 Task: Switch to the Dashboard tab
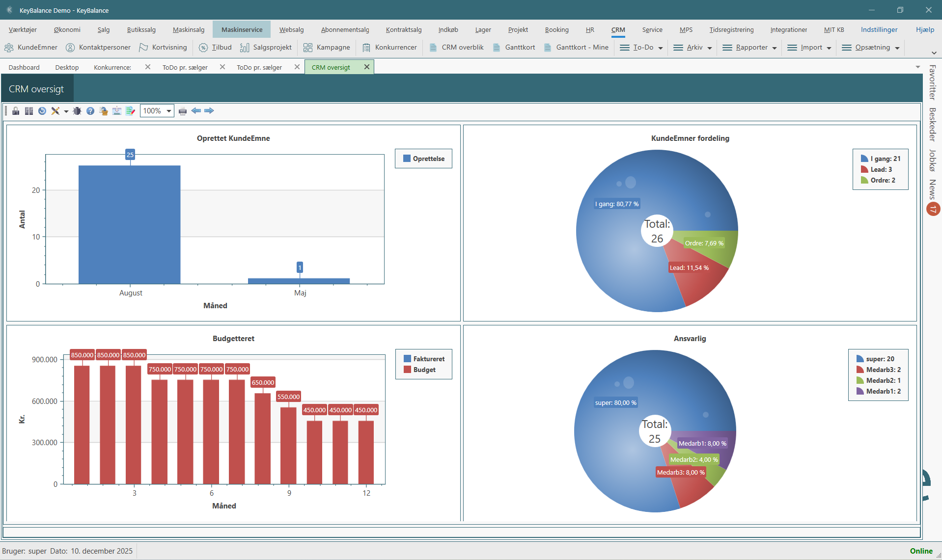pyautogui.click(x=24, y=67)
